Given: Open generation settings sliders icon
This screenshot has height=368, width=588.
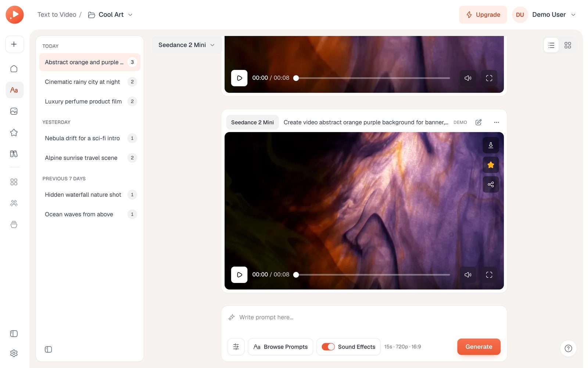Looking at the screenshot, I should [x=236, y=347].
